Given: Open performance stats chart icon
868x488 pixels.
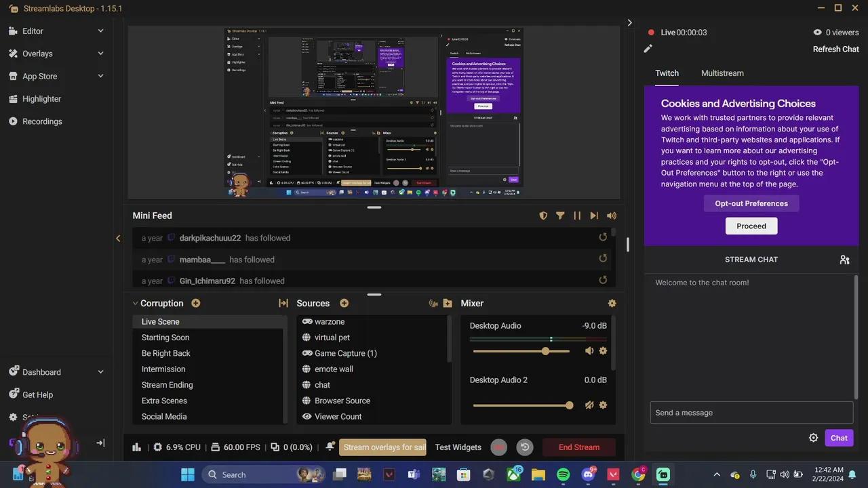Looking at the screenshot, I should click(136, 447).
